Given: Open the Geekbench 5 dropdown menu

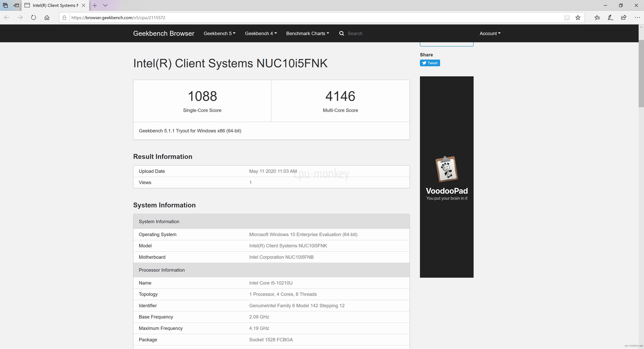Looking at the screenshot, I should [x=220, y=33].
